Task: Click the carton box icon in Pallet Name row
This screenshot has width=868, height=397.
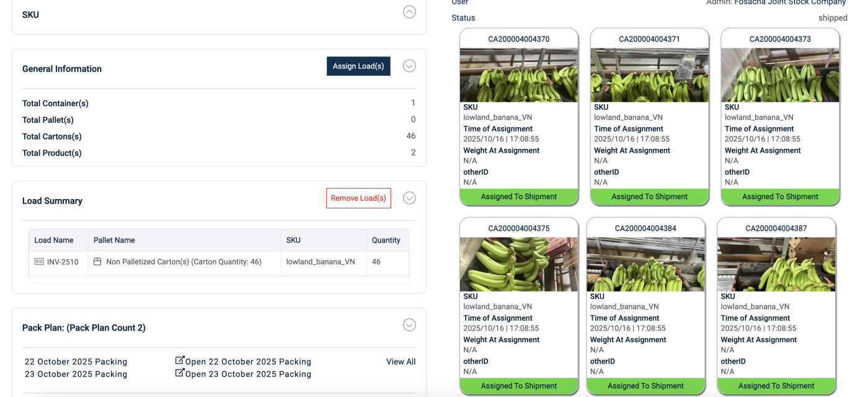Action: pos(97,262)
